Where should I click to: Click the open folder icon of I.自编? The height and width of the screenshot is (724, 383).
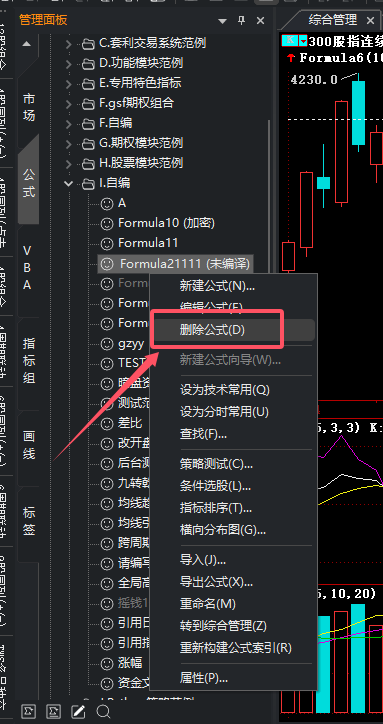tap(88, 184)
